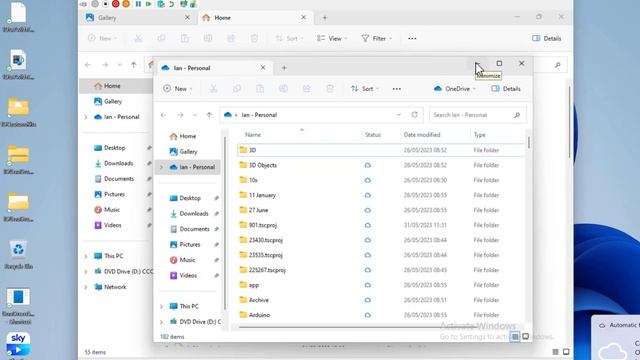Expand This PC in front window navigation pane

click(162, 306)
